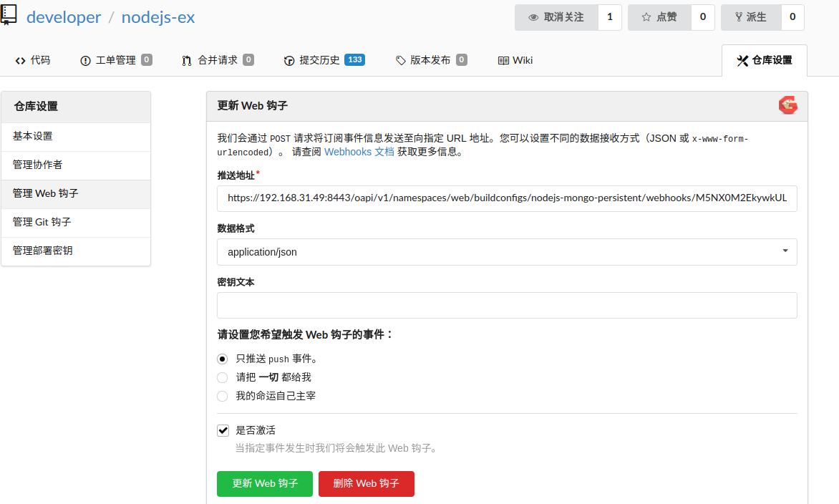The height and width of the screenshot is (504, 839).
Task: Open the Wiki book icon
Action: point(503,60)
